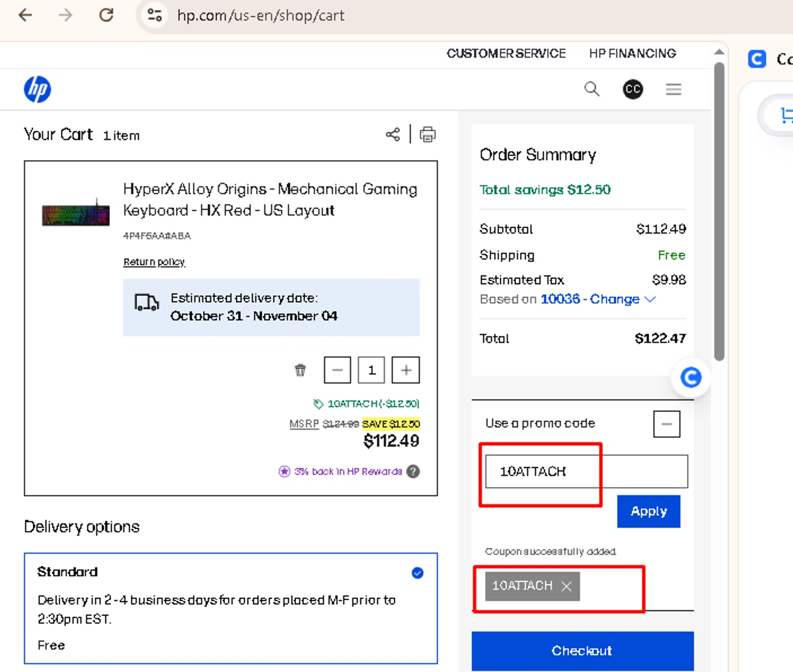Open the extension panel C logo
The width and height of the screenshot is (793, 672).
click(757, 59)
